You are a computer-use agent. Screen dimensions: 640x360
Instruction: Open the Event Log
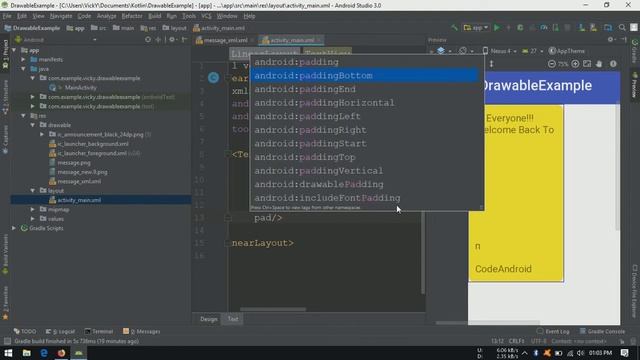553,331
